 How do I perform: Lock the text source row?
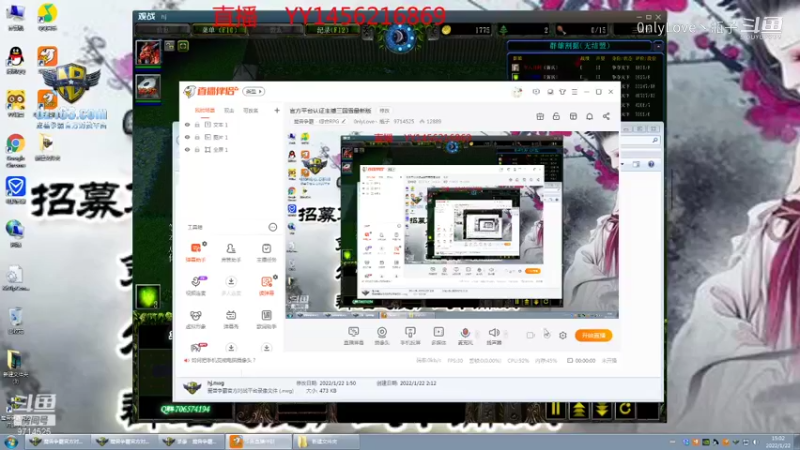tap(197, 124)
